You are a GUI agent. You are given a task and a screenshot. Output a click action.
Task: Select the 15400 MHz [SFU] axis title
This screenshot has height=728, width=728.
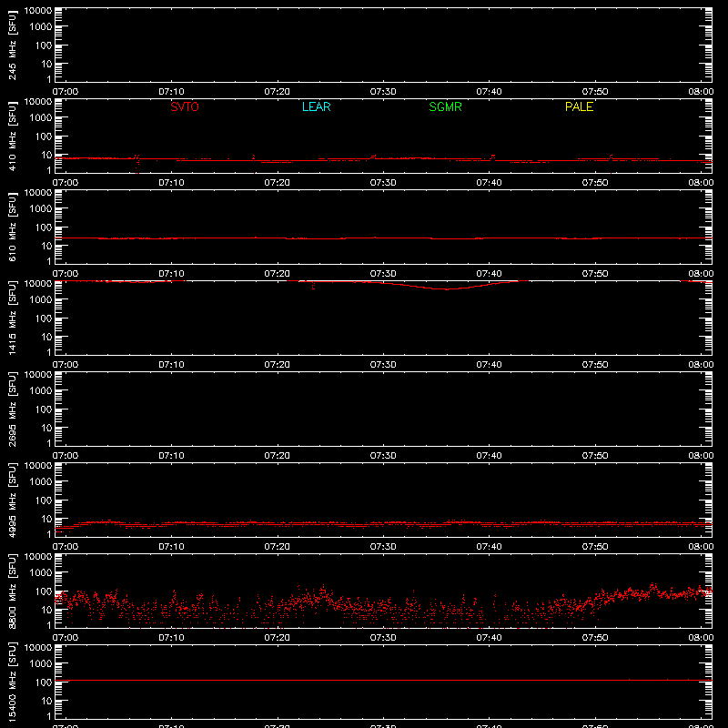[x=12, y=682]
